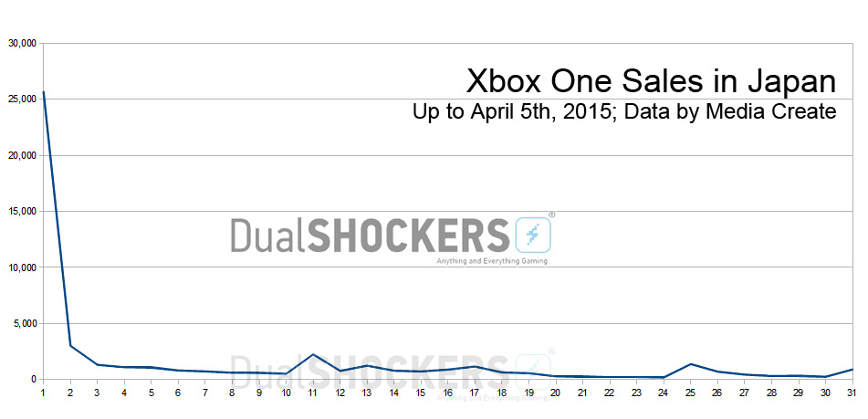This screenshot has width=868, height=419.
Task: Click the week 31 endpoint of the line
Action: click(852, 369)
